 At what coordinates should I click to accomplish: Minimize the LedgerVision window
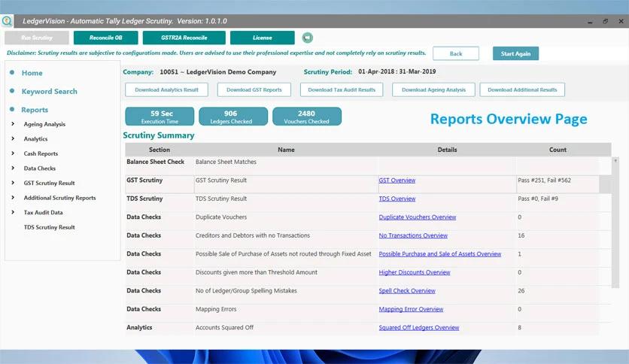pos(590,21)
